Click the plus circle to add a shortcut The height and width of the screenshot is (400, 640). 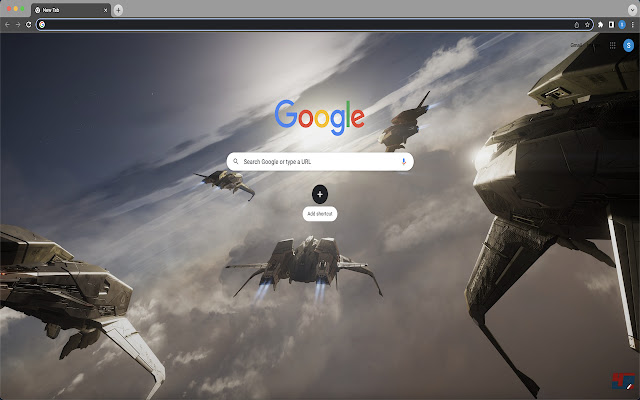320,194
